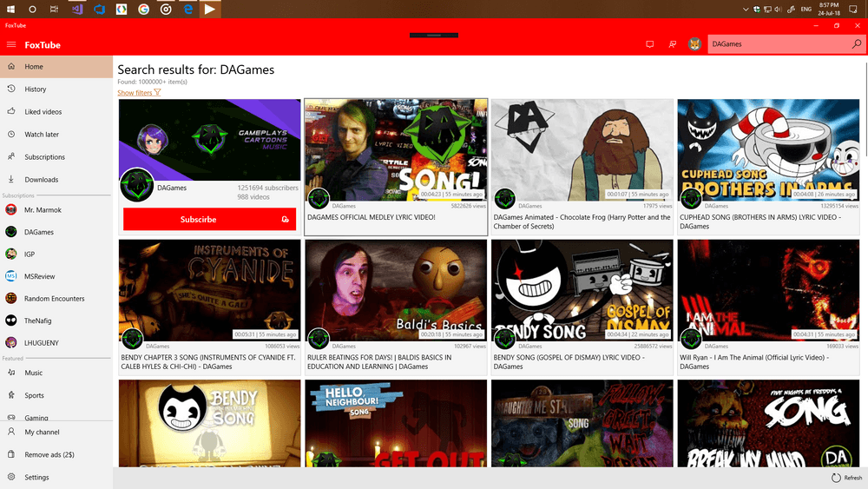Image resolution: width=868 pixels, height=489 pixels.
Task: Open the Chocolate Frog Harry Potter video
Action: point(582,168)
